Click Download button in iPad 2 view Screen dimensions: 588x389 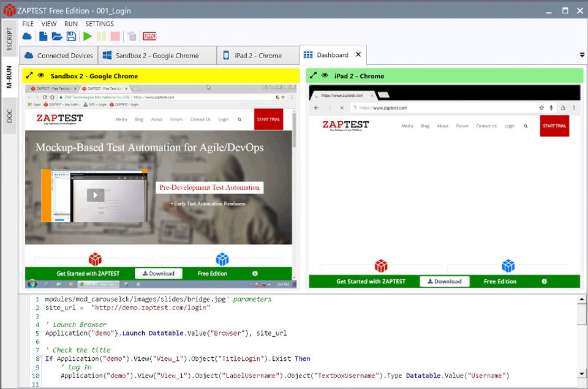[445, 281]
